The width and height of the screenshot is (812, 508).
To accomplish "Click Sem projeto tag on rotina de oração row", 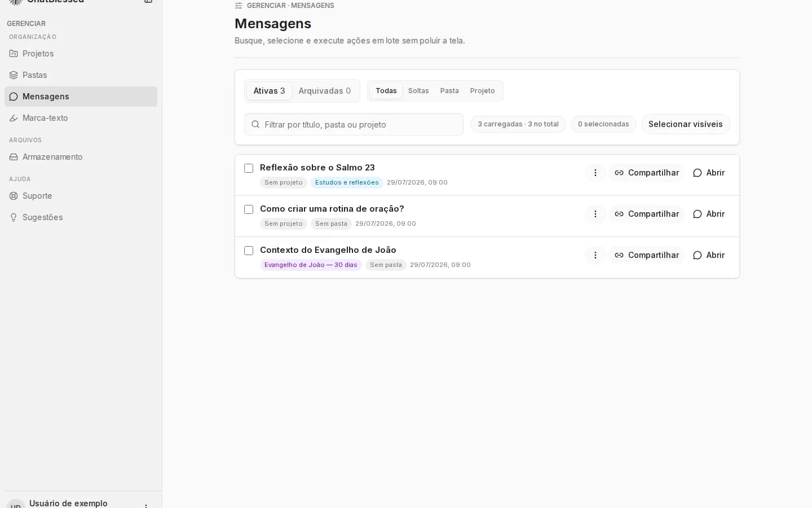I will pyautogui.click(x=284, y=224).
